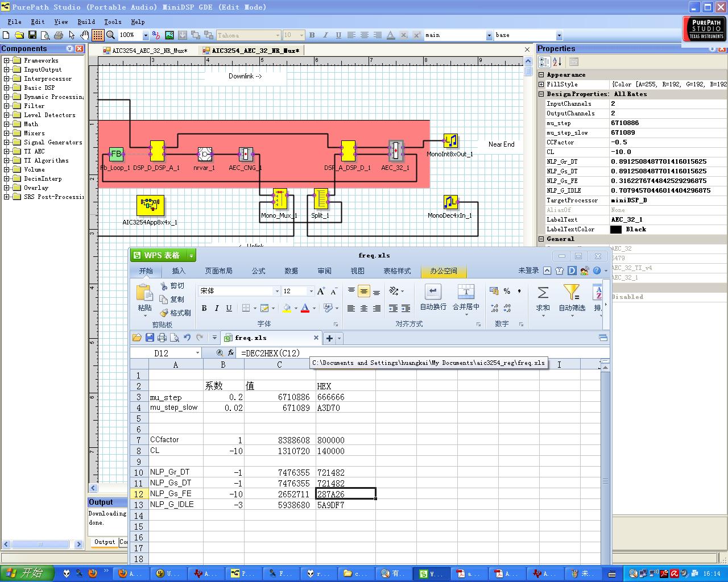Open the Build menu
728x582 pixels.
(x=86, y=22)
